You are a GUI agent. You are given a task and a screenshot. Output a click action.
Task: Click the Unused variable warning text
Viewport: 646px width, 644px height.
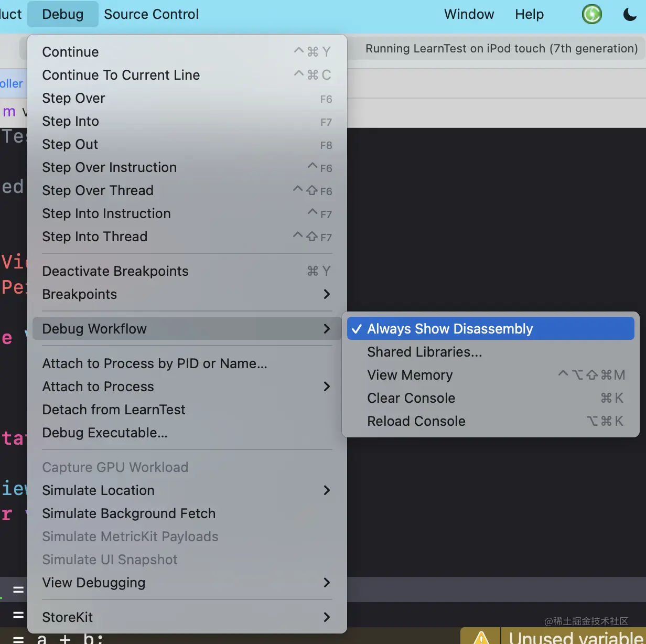coord(576,637)
